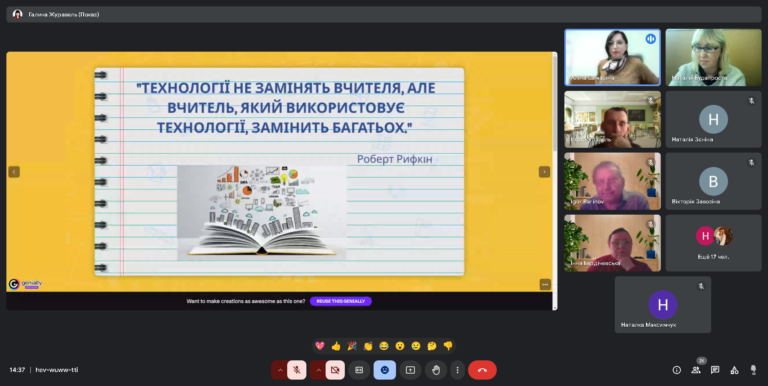Toggle the disabled camera button
This screenshot has height=386, width=768.
tap(335, 370)
